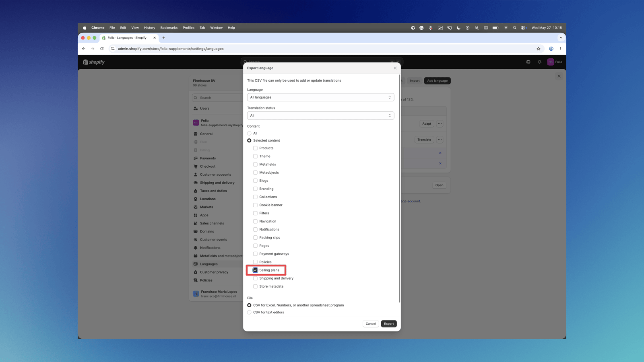Check the Products checkbox
Viewport: 644px width, 362px height.
click(x=255, y=148)
